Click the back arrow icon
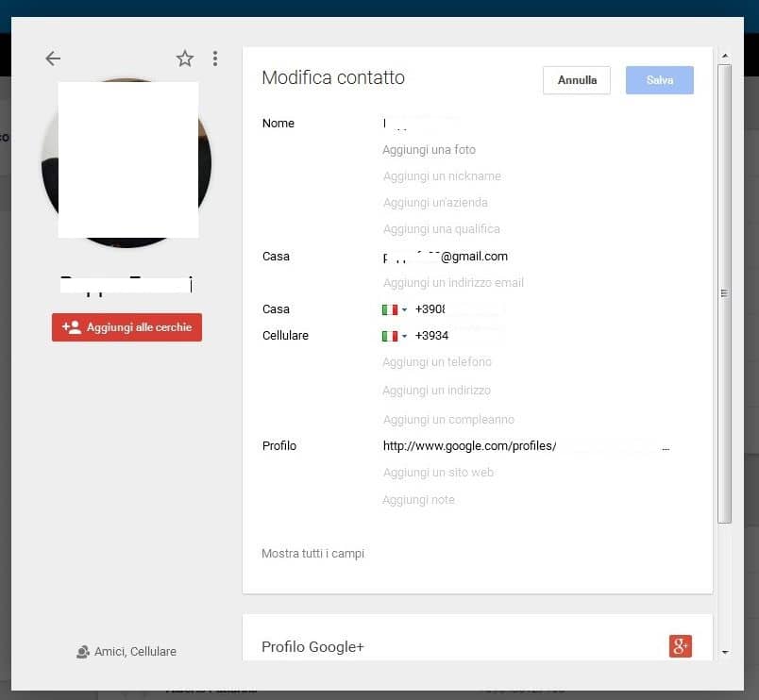Viewport: 759px width, 700px height. (x=53, y=58)
